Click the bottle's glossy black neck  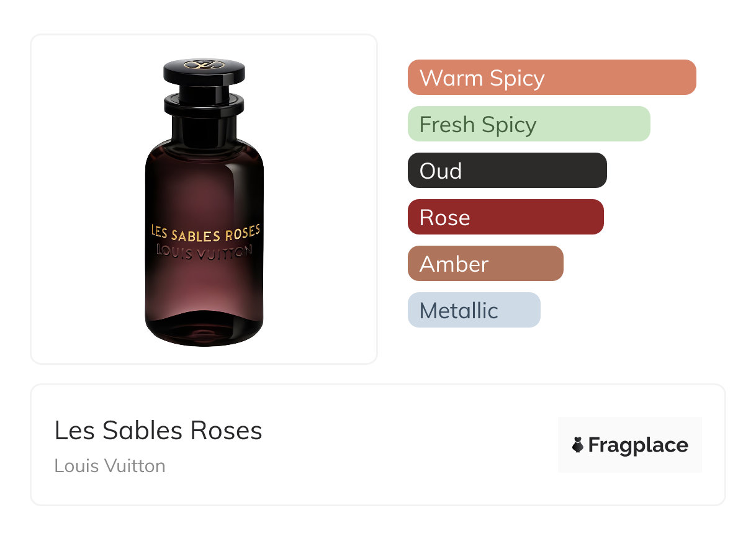coord(204,127)
